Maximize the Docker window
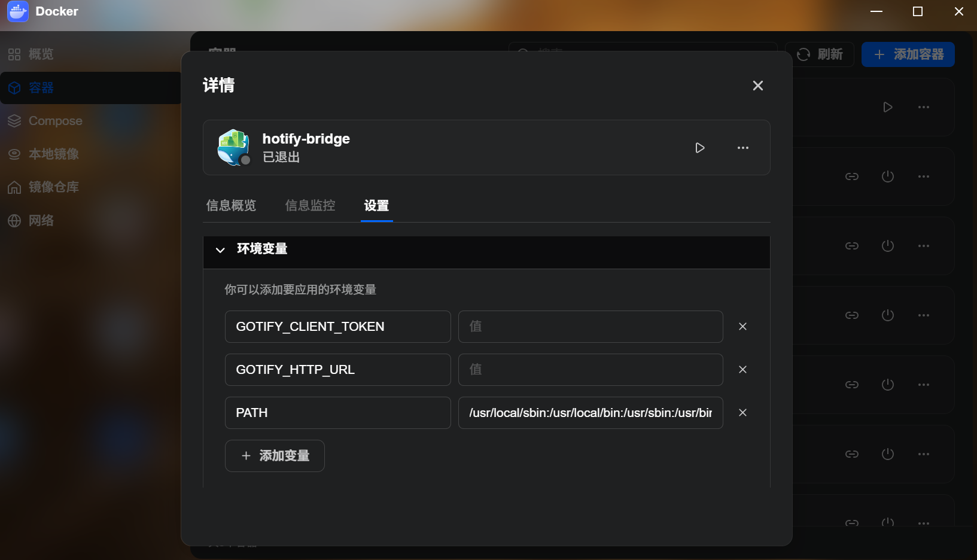The height and width of the screenshot is (560, 977). (918, 11)
